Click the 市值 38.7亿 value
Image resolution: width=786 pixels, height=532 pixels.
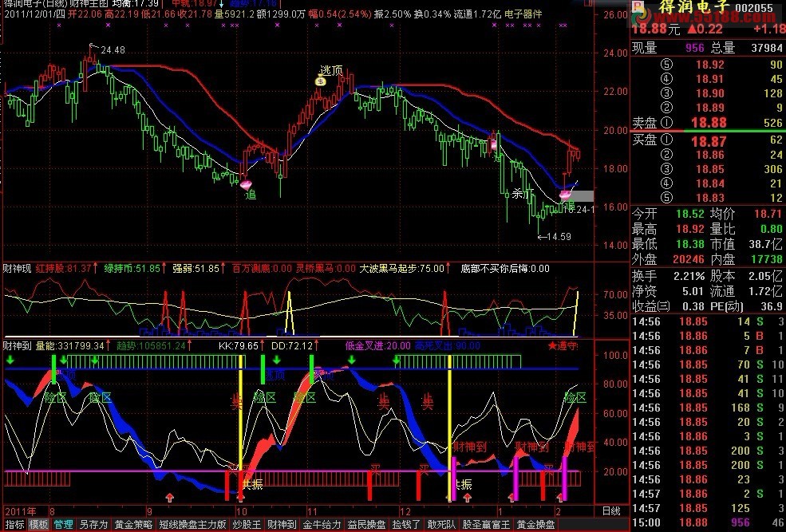(x=766, y=244)
